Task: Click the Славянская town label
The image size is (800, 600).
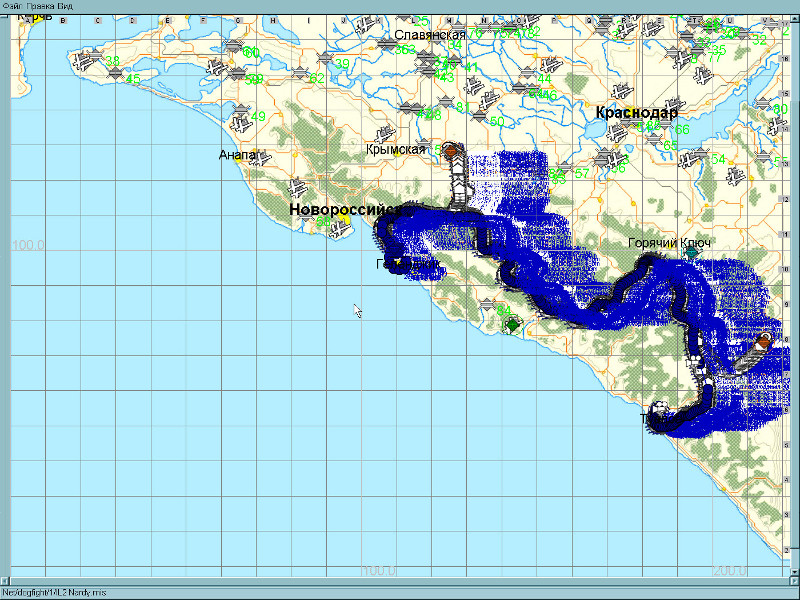Action: point(430,35)
